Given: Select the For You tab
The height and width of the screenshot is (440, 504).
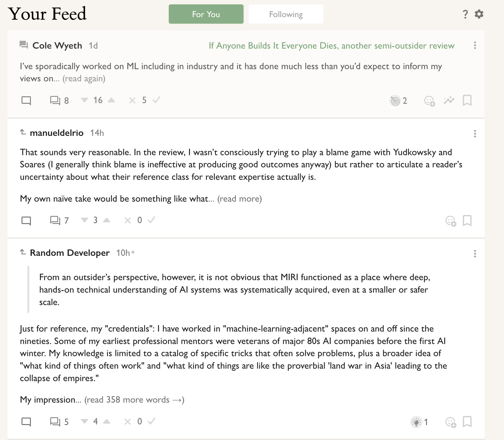Looking at the screenshot, I should tap(206, 14).
